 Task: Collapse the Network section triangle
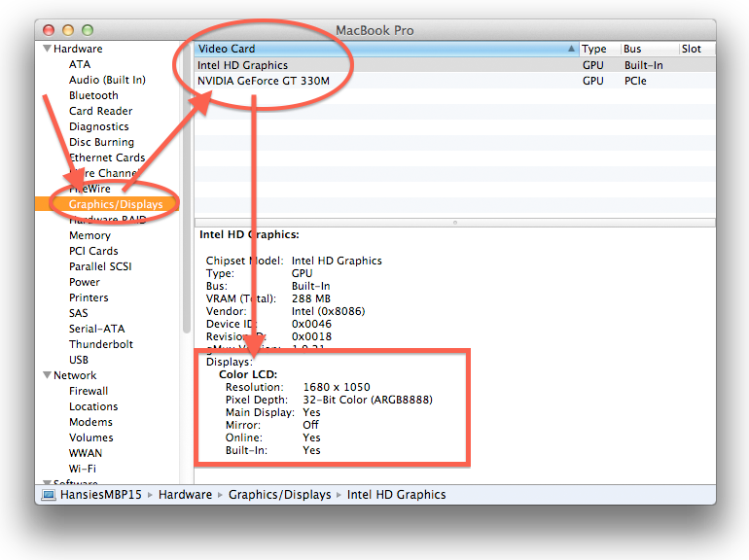point(47,375)
